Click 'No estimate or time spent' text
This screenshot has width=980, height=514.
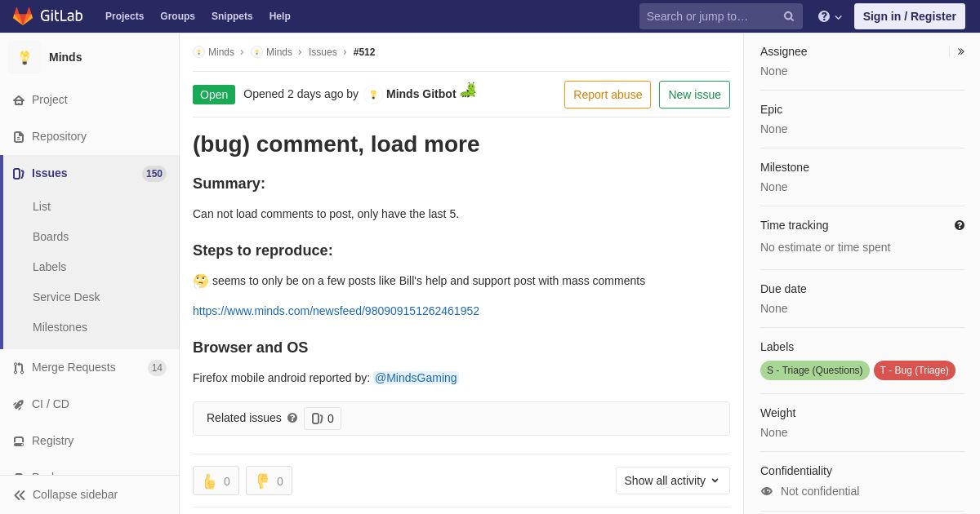(x=825, y=247)
